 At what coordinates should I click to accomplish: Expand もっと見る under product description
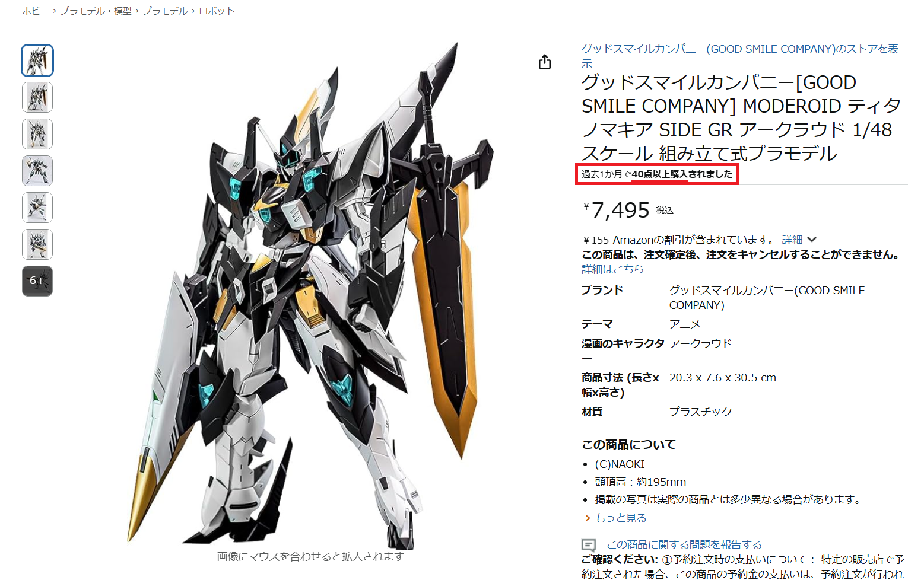point(620,518)
